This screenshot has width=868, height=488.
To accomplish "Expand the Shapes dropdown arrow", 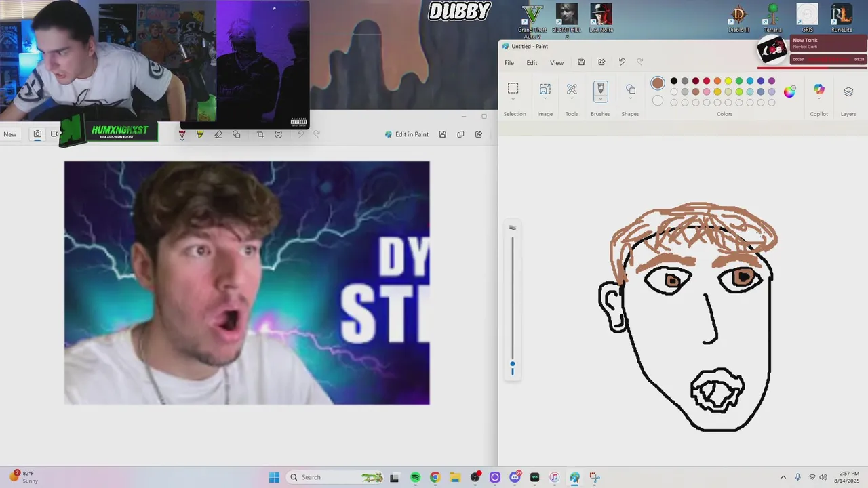I will [630, 99].
